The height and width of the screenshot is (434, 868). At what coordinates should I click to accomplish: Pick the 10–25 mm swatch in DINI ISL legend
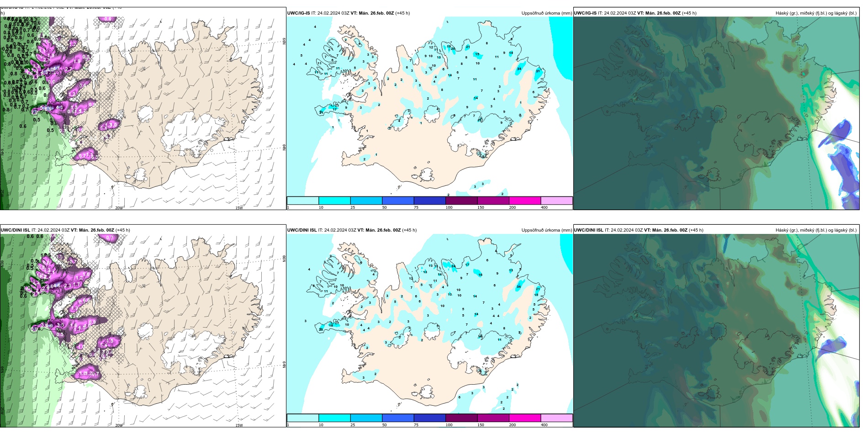click(334, 418)
